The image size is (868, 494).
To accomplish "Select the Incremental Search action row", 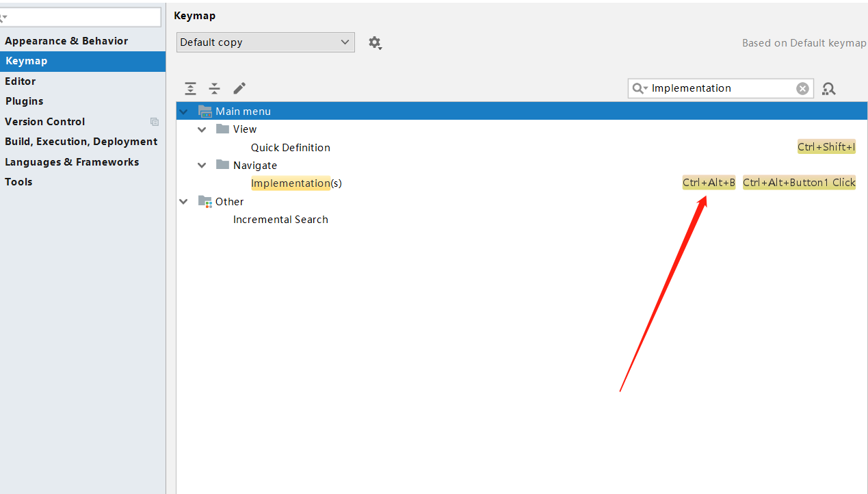I will 522,220.
